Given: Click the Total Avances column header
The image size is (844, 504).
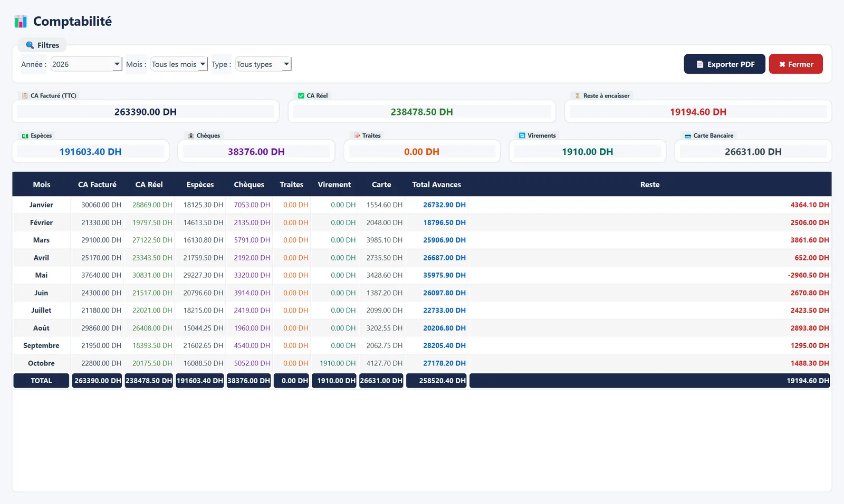Looking at the screenshot, I should pyautogui.click(x=436, y=185).
